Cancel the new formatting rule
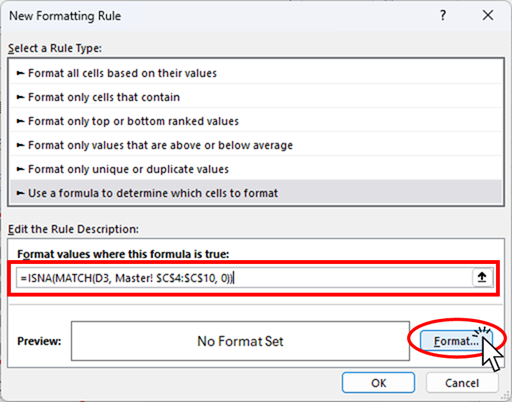512x402 pixels. coord(462,383)
